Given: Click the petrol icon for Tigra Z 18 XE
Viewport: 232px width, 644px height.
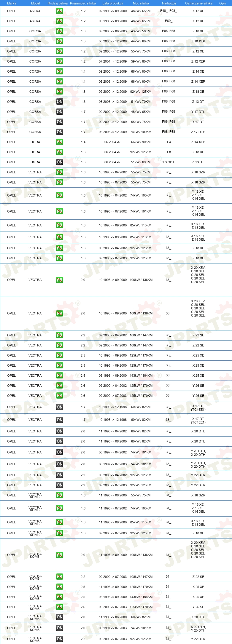Looking at the screenshot, I should coord(59,152).
